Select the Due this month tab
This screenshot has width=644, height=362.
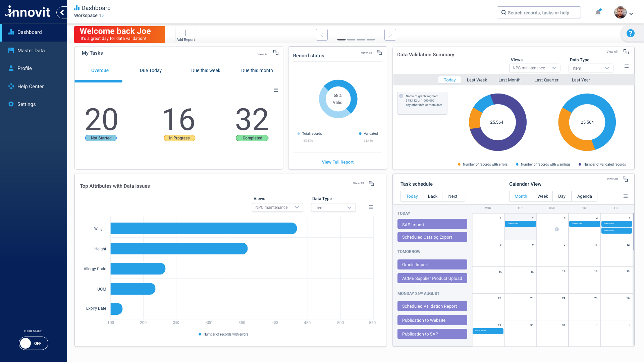257,70
